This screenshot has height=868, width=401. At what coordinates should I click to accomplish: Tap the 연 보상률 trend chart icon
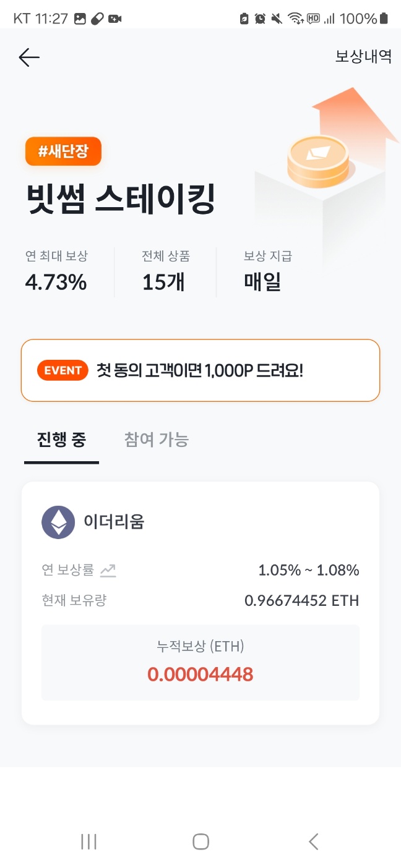point(108,570)
